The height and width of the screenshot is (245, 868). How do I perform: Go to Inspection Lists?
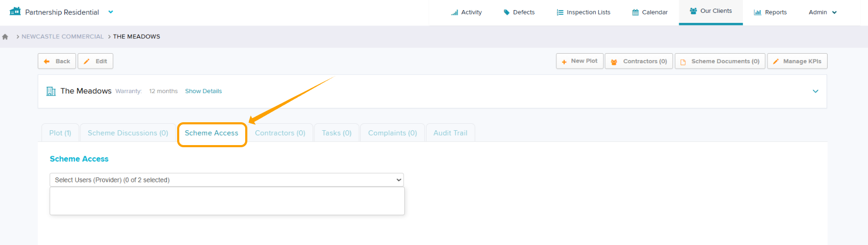(583, 12)
